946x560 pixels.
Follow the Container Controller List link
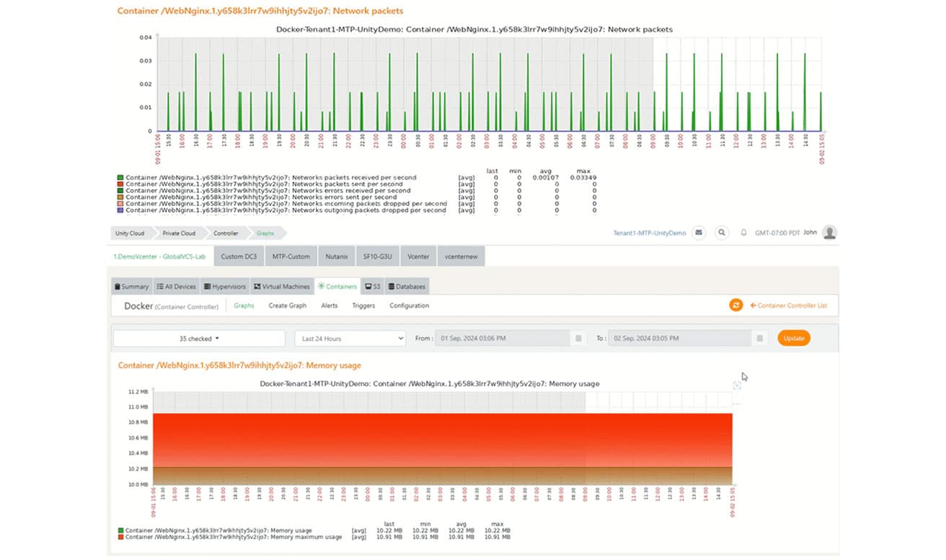(788, 306)
